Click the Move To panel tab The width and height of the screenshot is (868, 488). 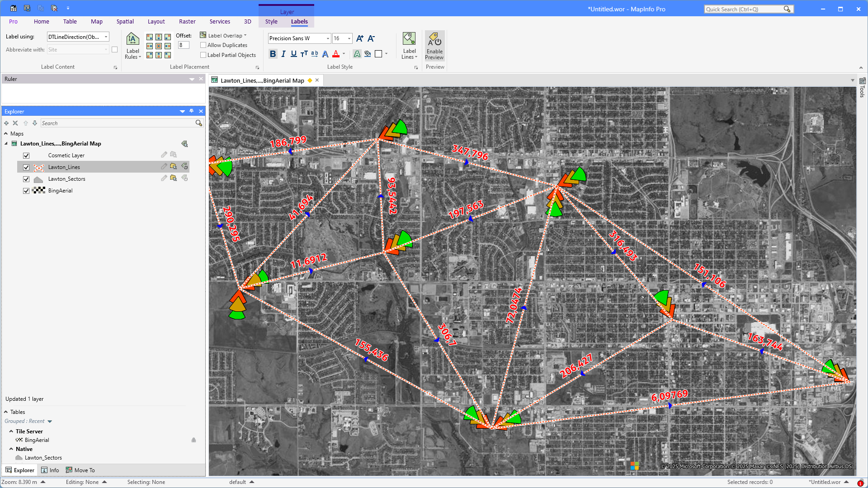80,470
